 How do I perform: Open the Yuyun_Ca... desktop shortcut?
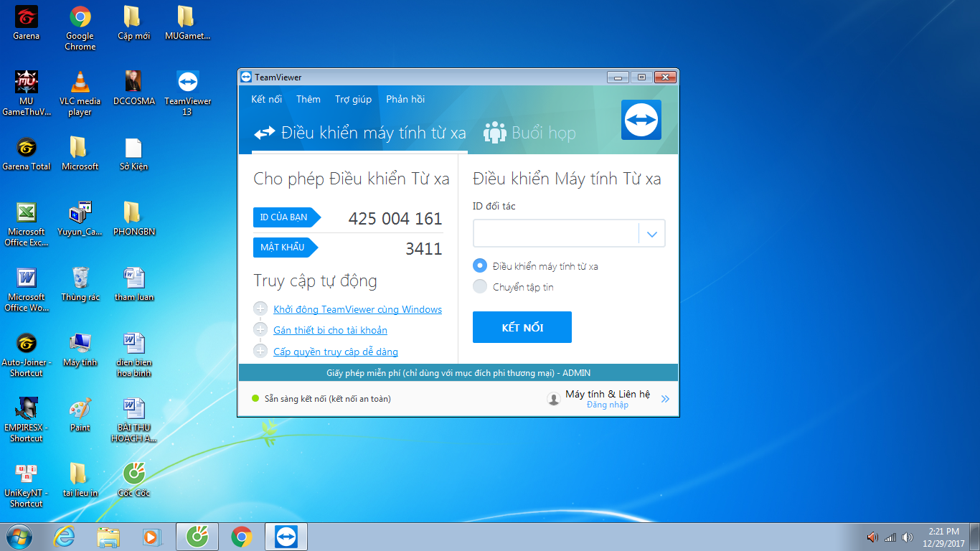[80, 219]
